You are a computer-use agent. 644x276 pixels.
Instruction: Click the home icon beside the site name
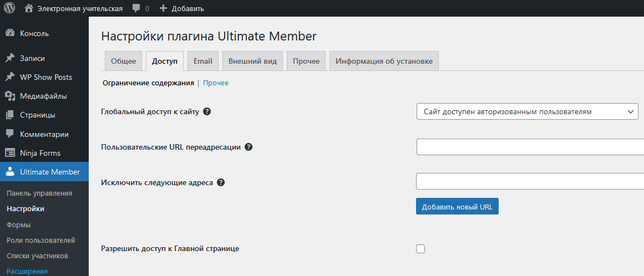click(x=29, y=8)
